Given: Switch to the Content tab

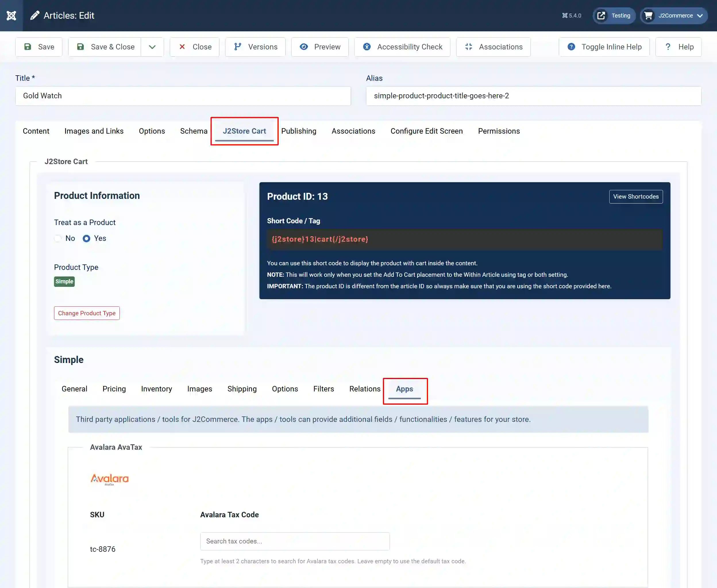Looking at the screenshot, I should 36,131.
